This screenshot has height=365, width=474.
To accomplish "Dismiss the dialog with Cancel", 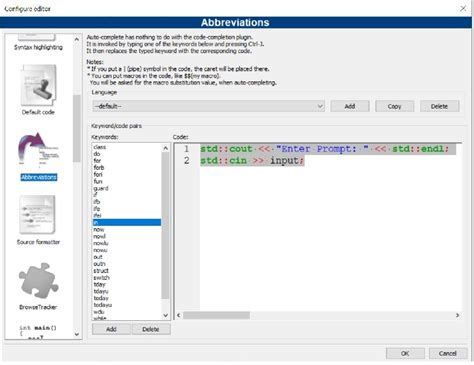I will coord(448,353).
